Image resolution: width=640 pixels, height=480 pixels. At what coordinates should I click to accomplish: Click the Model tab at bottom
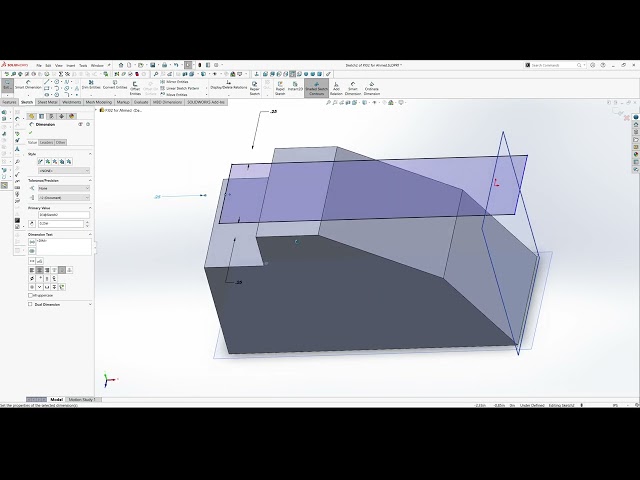pyautogui.click(x=56, y=400)
